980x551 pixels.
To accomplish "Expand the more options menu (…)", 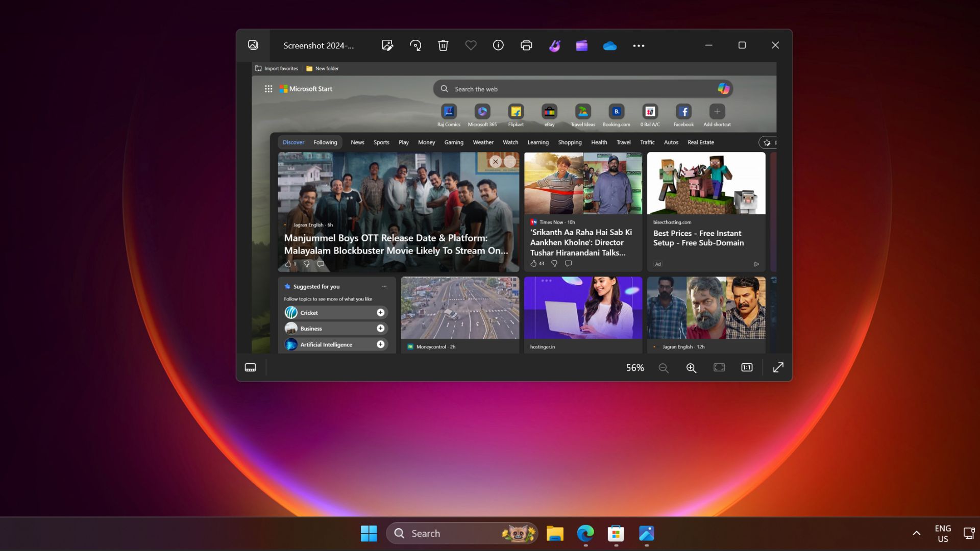I will pyautogui.click(x=639, y=44).
